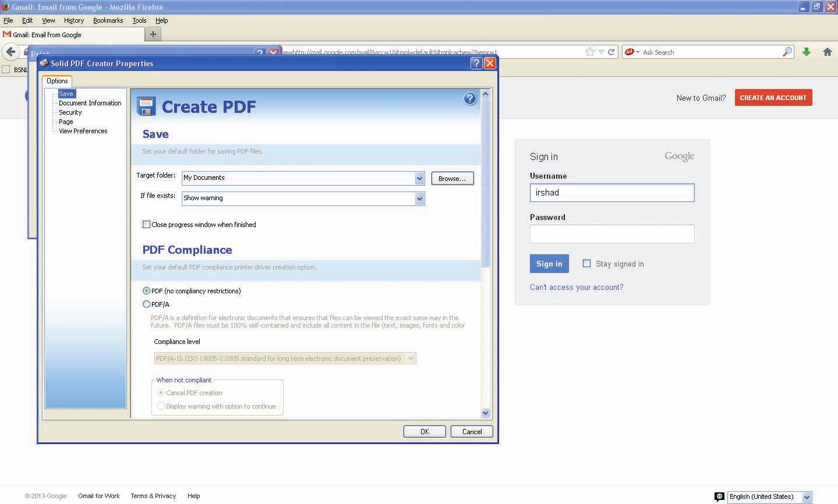Image resolution: width=838 pixels, height=504 pixels.
Task: Click the bookmark star in the address bar
Action: [x=590, y=52]
